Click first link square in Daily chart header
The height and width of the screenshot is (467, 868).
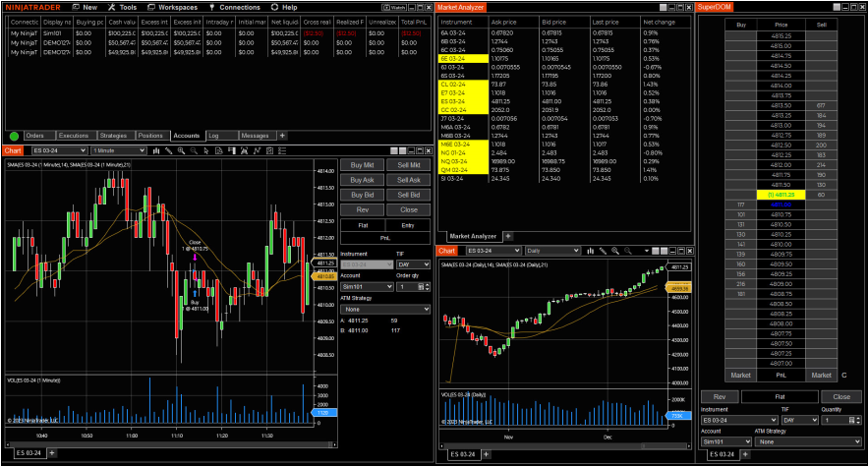pyautogui.click(x=656, y=251)
